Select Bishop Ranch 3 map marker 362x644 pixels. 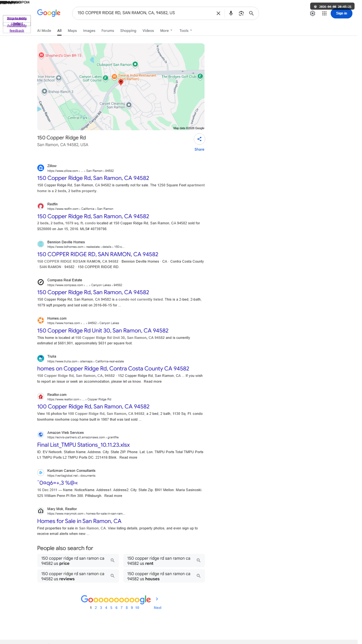click(44, 91)
